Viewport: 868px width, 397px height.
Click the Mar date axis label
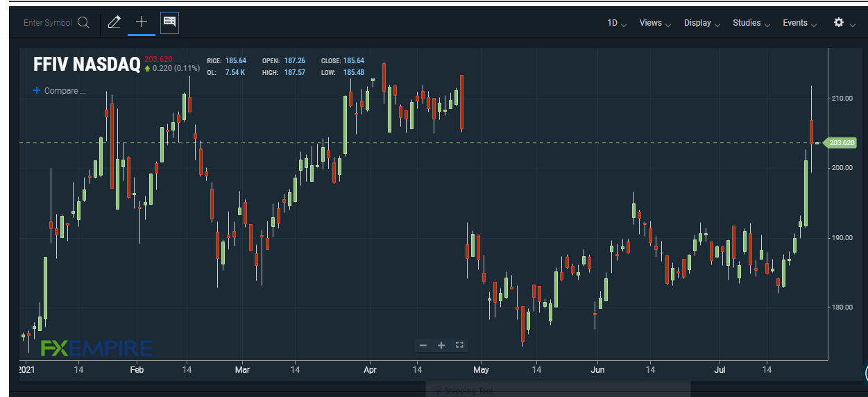242,370
